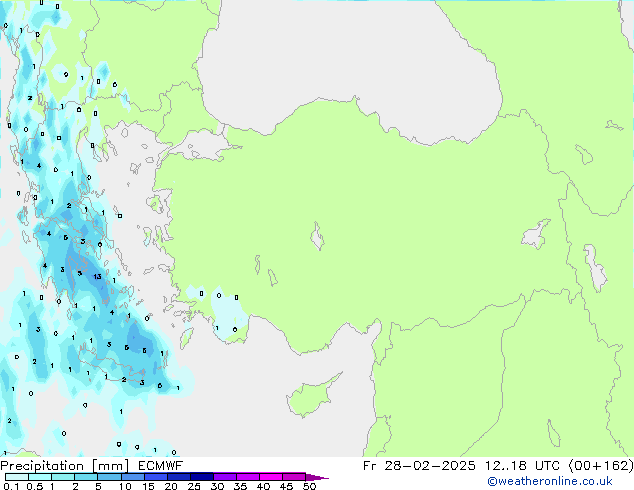This screenshot has width=634, height=490.
Task: Click the '25' legend scale label
Action: 194,486
